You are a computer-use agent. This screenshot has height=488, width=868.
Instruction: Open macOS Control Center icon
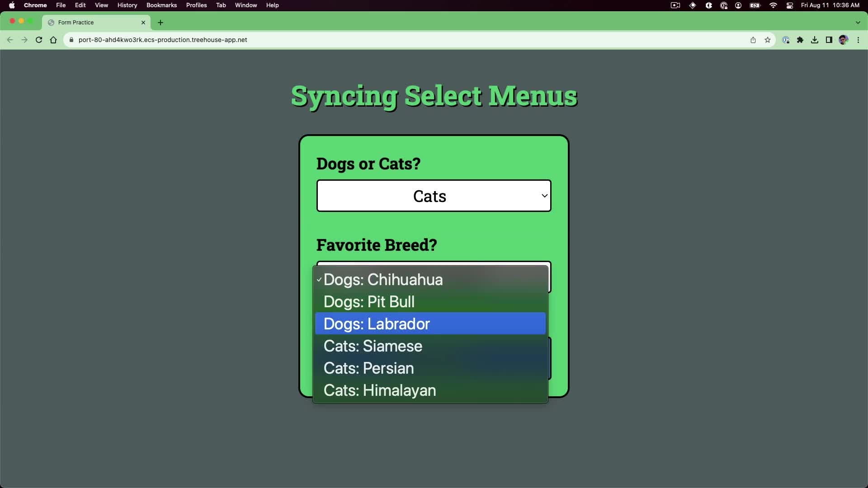click(x=790, y=5)
